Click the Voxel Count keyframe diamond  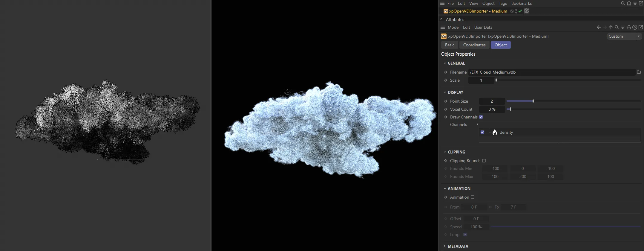[446, 109]
